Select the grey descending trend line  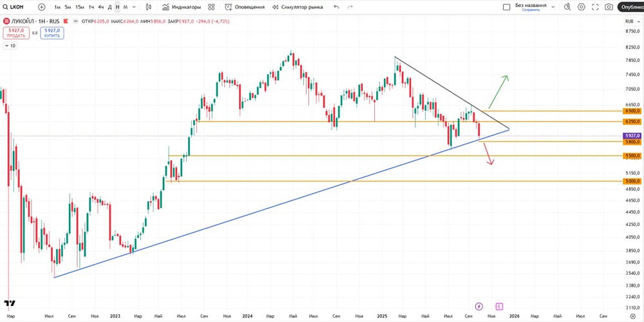[452, 93]
